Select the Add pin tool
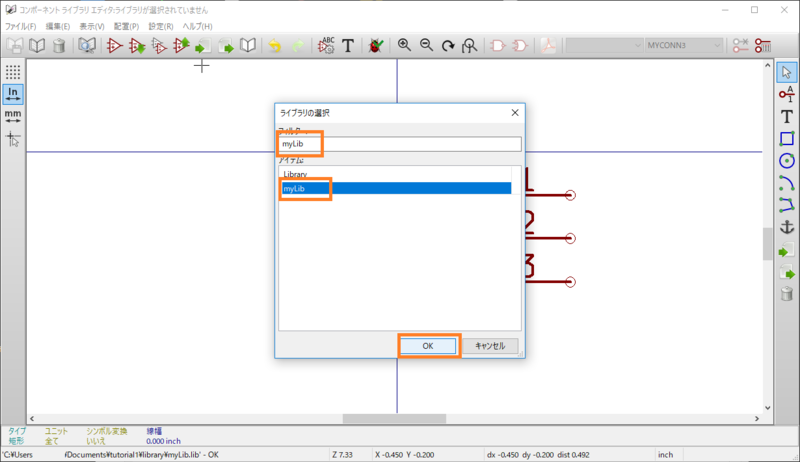This screenshot has height=462, width=800. [x=786, y=94]
